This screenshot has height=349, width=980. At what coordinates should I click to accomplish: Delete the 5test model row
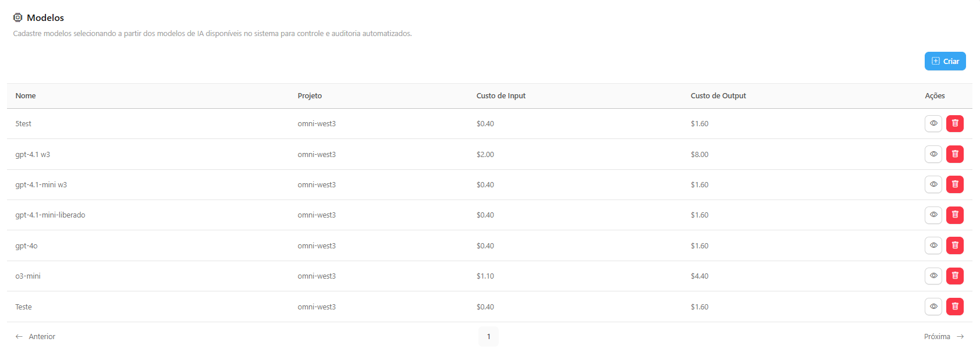pos(954,123)
